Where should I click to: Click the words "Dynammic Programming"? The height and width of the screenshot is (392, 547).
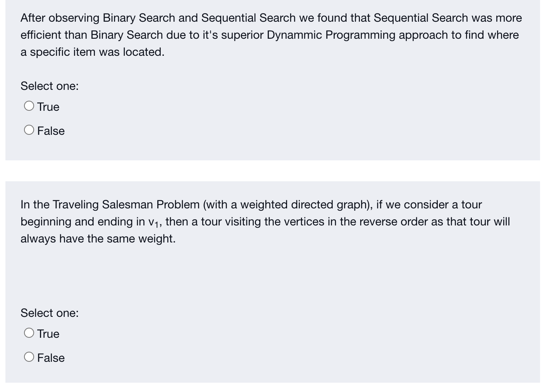(331, 35)
